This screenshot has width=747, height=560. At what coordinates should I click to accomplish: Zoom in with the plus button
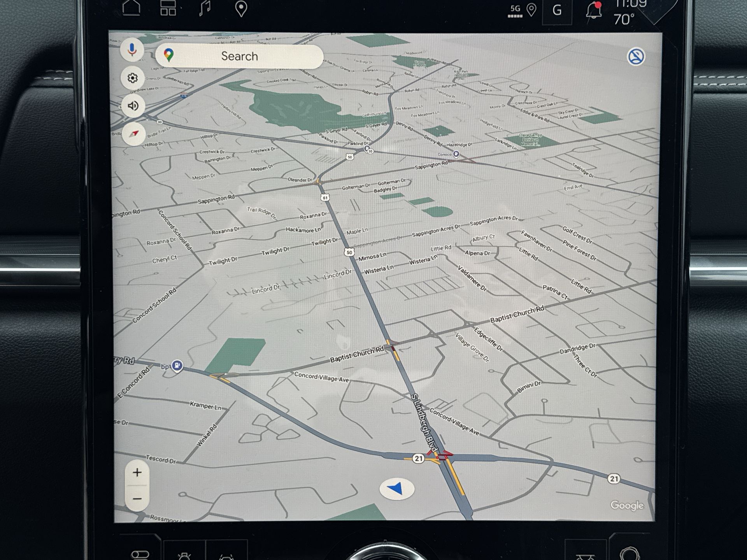pos(137,472)
